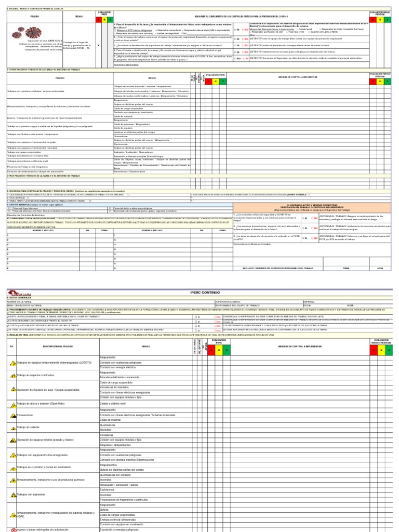This screenshot has width=399, height=532.
Task: Check NO for 'recursos (herramientas, equipos, etc)' question
Action: click(312, 229)
